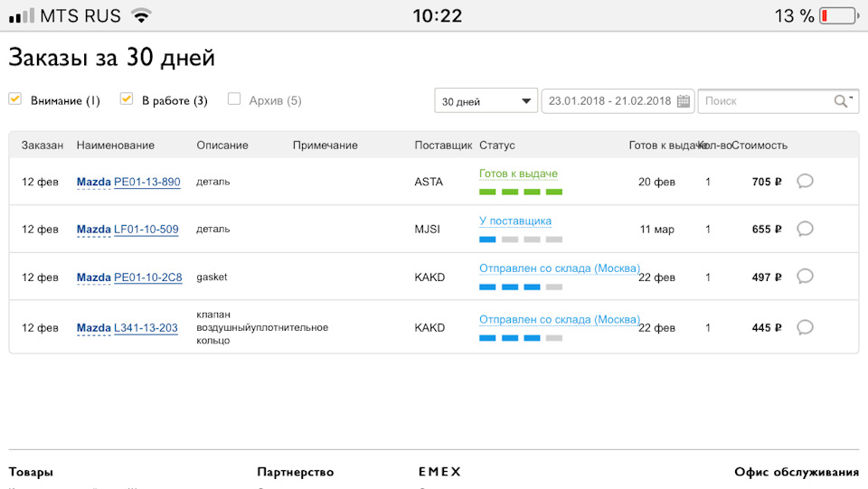This screenshot has height=489, width=868.
Task: Toggle the В работе (3) checkbox
Action: 127,99
